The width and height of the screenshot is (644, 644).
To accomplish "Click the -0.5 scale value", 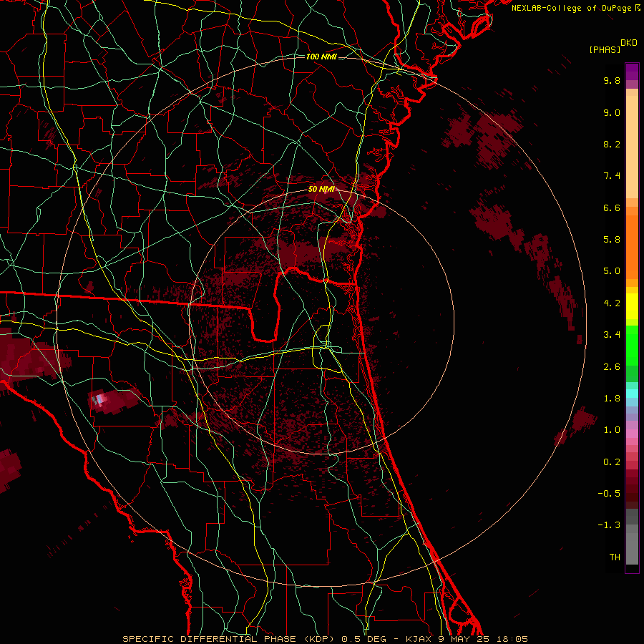I will tap(609, 494).
